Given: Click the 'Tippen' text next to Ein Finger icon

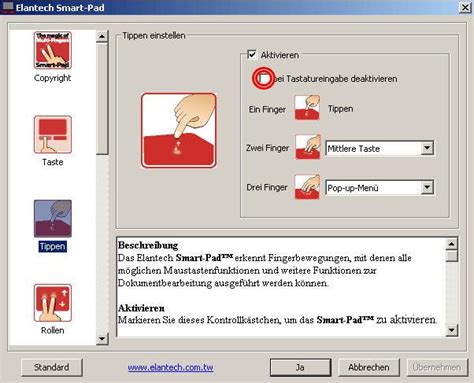Looking at the screenshot, I should coord(340,109).
